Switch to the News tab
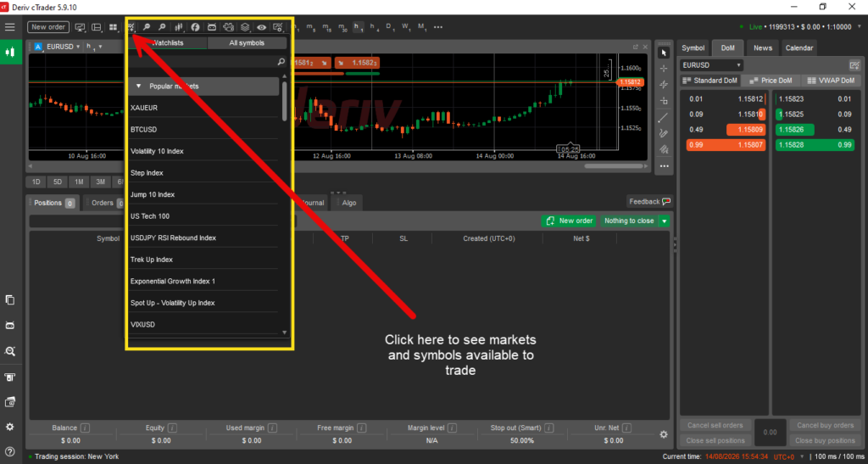Screen dimensions: 868x464 pos(762,48)
